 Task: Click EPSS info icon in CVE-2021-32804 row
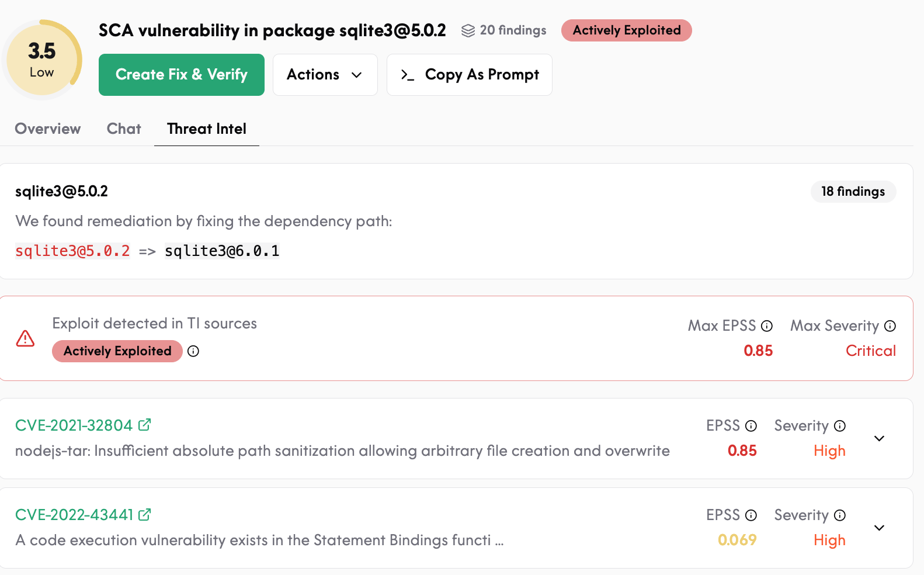[751, 426]
